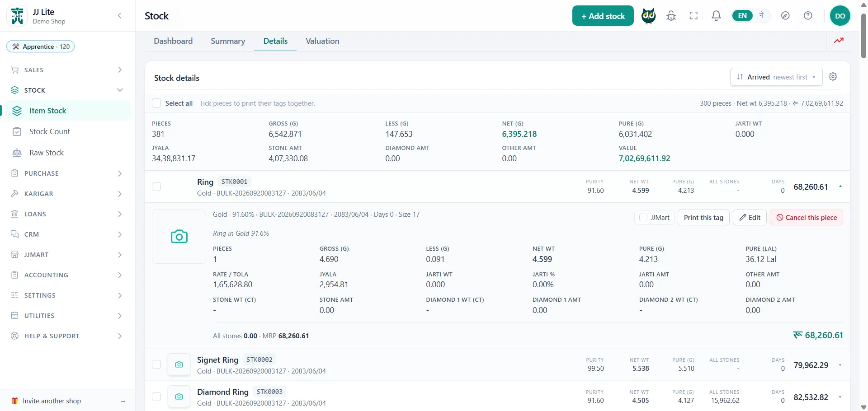This screenshot has height=411, width=868.
Task: Click the JJ Lite shop logo
Action: pyautogui.click(x=17, y=16)
